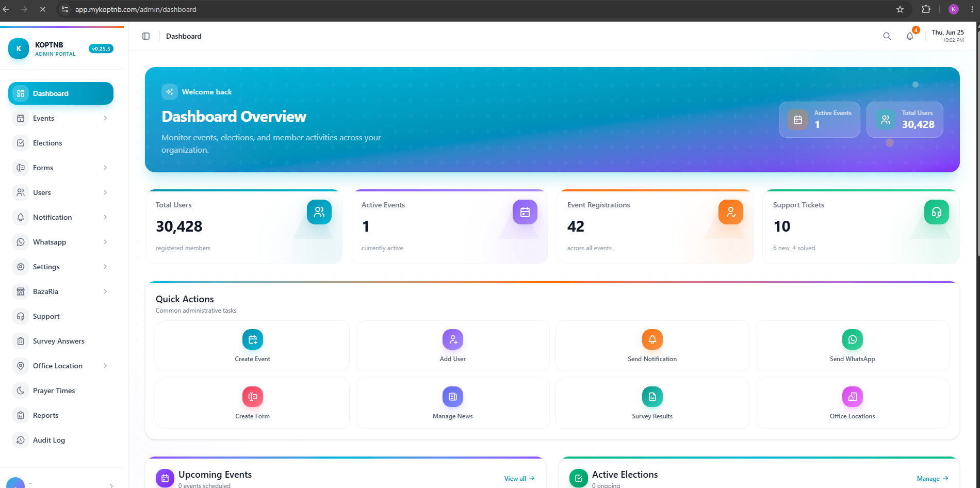Click the Quick Actions heading
Viewport: 980px width, 488px height.
[185, 299]
